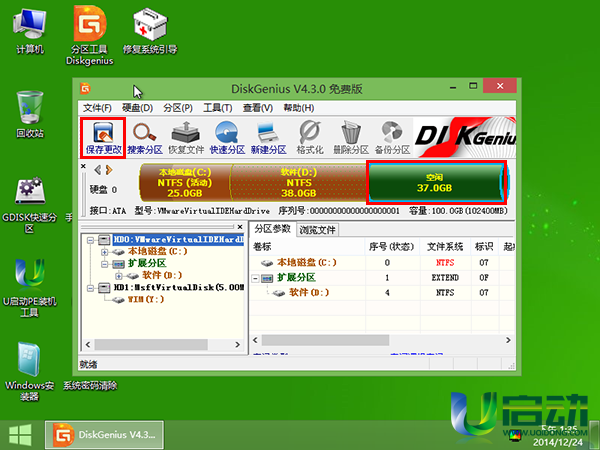Click the Quick Partition (快速分区) icon
This screenshot has width=600, height=450.
227,138
